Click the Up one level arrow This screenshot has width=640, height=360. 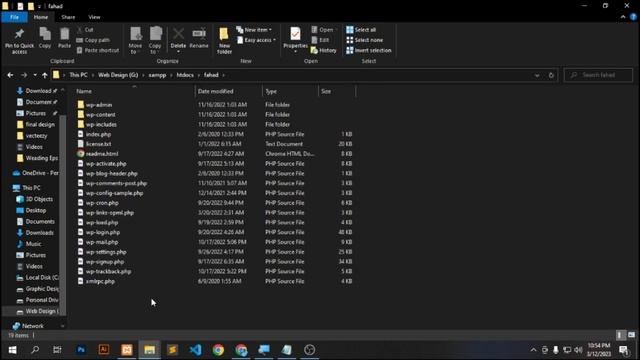tap(44, 75)
